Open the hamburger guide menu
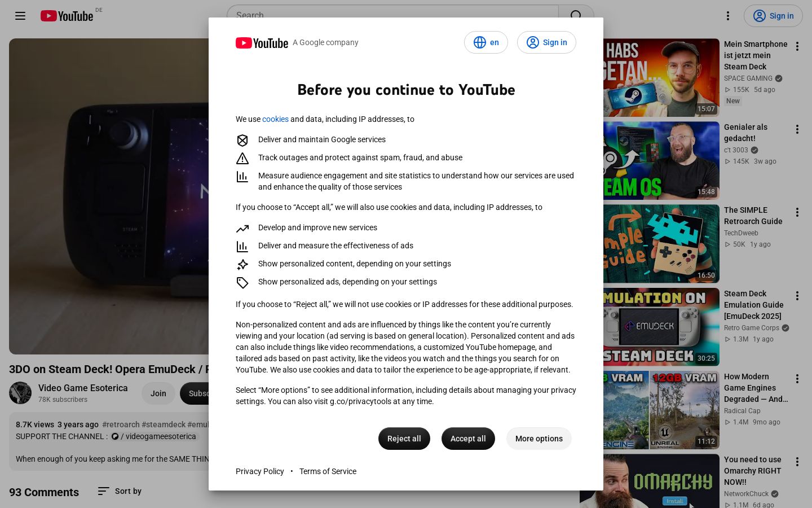The width and height of the screenshot is (812, 508). [x=20, y=16]
